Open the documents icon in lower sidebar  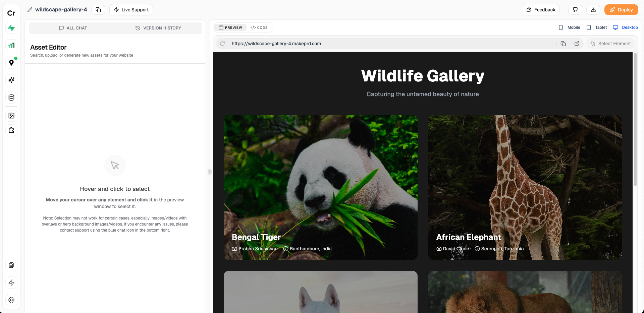(11, 265)
